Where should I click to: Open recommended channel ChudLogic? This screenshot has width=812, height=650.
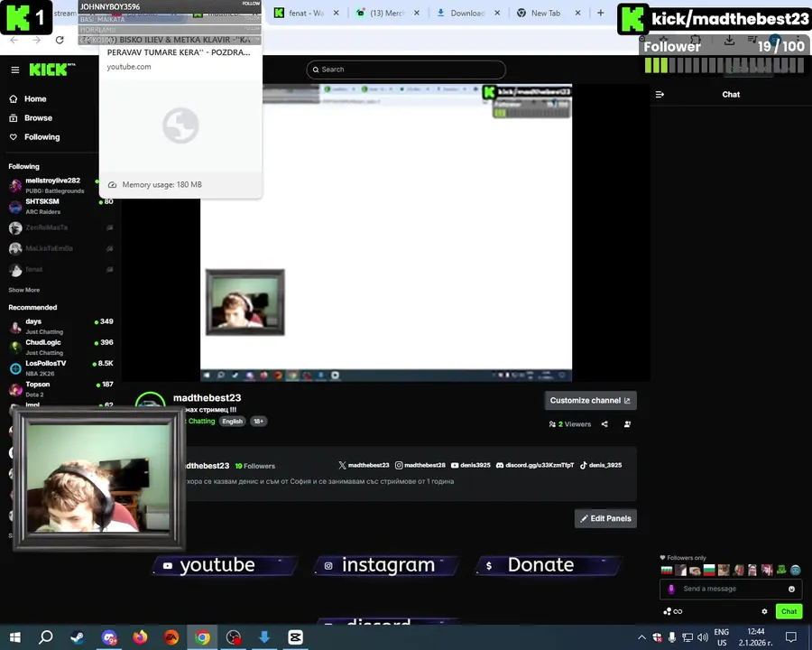61,348
